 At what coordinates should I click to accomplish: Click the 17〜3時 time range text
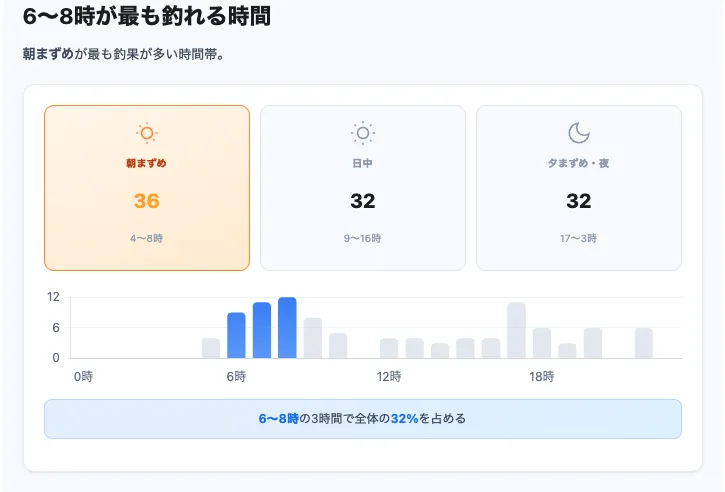tap(578, 239)
